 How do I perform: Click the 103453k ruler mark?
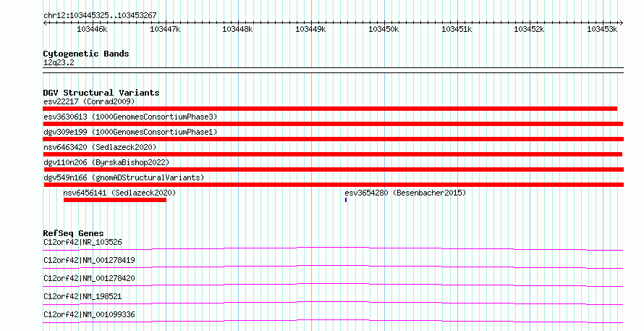602,29
